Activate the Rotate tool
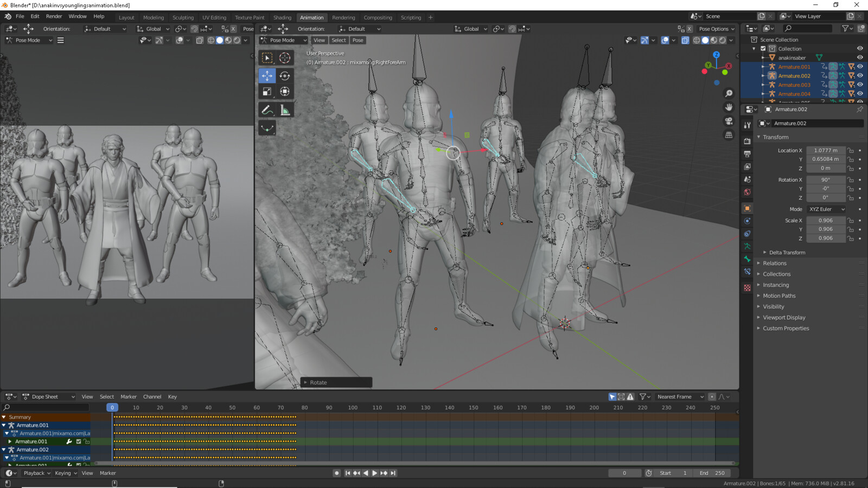Screen dimensions: 868x488 [x=285, y=76]
